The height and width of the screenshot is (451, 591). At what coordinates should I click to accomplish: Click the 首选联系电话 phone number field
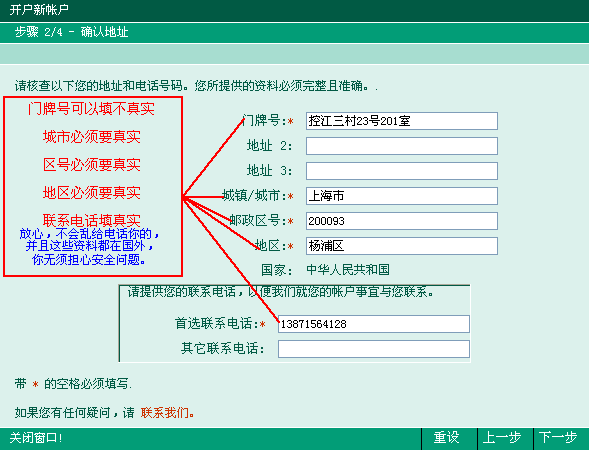pyautogui.click(x=374, y=324)
